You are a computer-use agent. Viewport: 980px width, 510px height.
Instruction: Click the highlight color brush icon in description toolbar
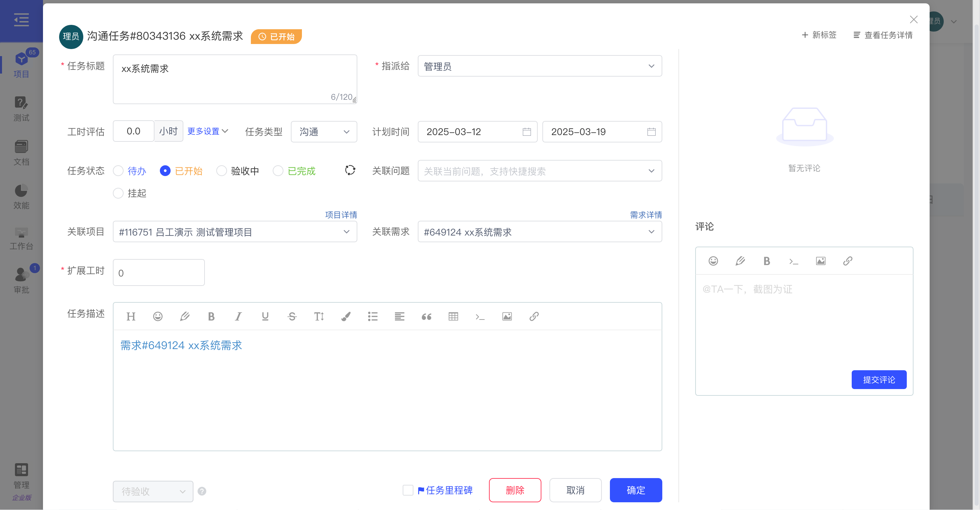[346, 316]
